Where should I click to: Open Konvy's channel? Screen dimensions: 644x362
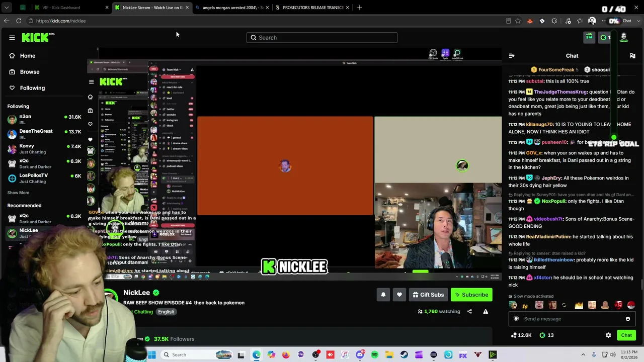point(44,149)
